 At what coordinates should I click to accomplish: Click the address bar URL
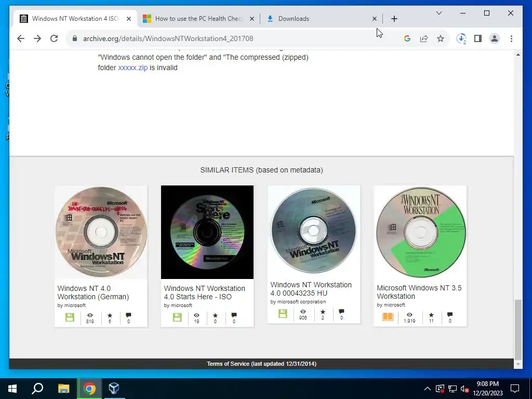168,38
